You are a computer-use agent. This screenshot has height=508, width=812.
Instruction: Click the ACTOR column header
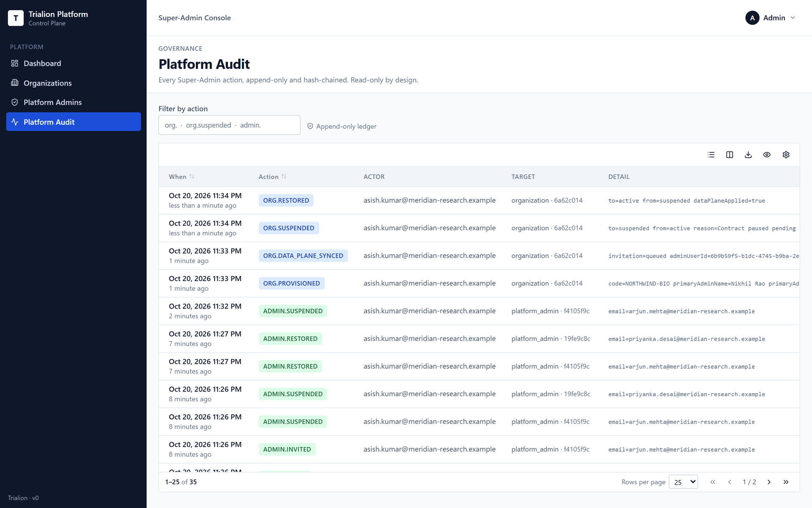click(374, 177)
